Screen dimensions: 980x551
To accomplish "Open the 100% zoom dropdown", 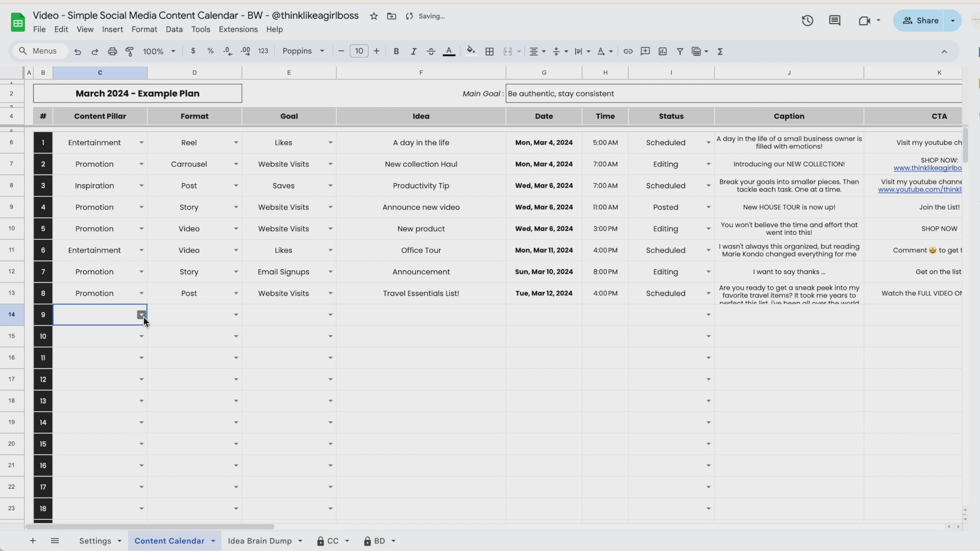I will pos(159,52).
